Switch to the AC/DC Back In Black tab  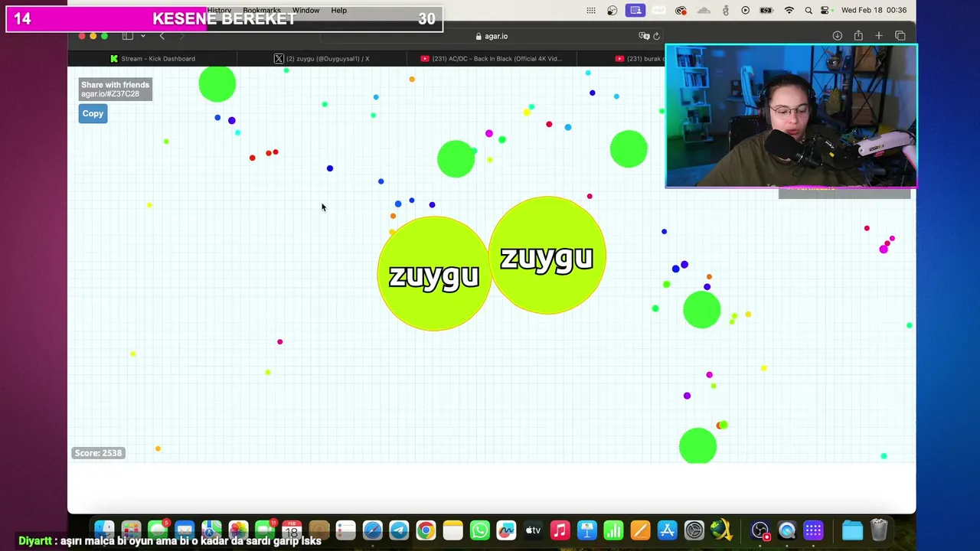coord(491,58)
